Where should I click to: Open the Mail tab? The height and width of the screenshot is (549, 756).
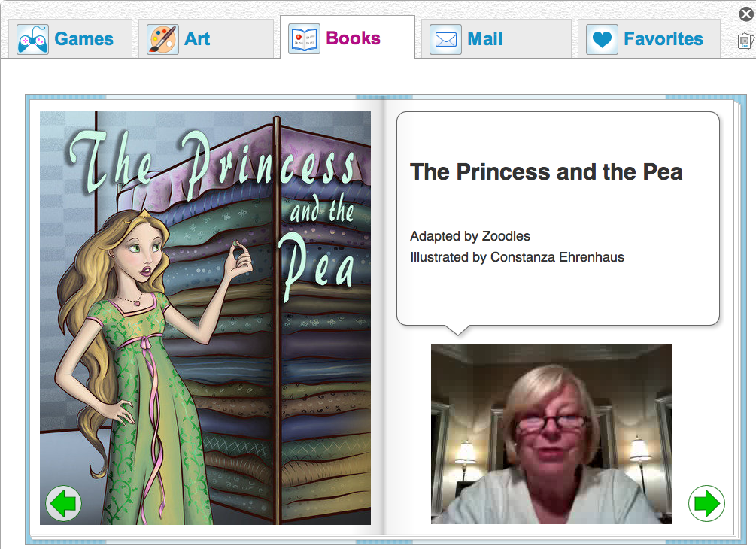click(x=496, y=39)
